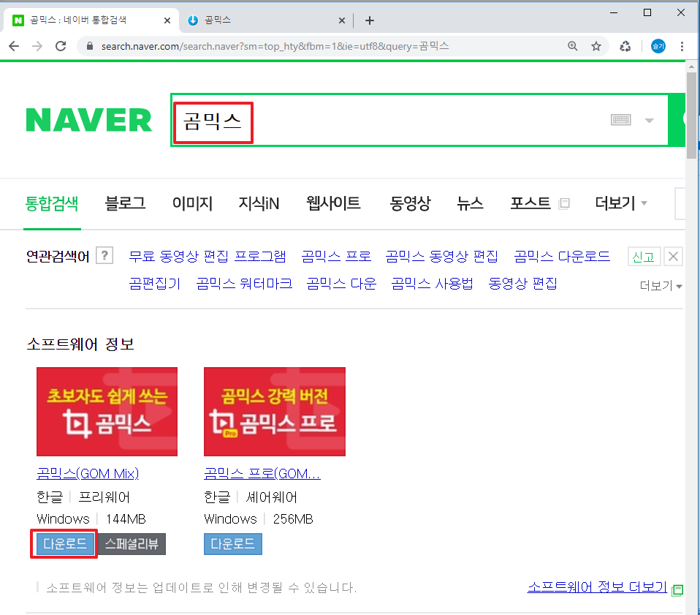The height and width of the screenshot is (615, 700).
Task: Open 곰믹스 동영상 편집 related search
Action: point(441,257)
